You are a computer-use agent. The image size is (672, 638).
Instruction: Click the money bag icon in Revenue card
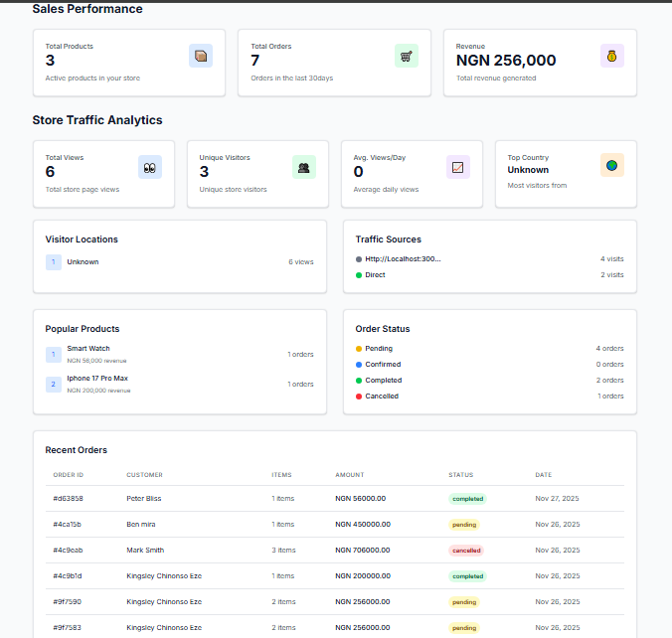[x=612, y=56]
